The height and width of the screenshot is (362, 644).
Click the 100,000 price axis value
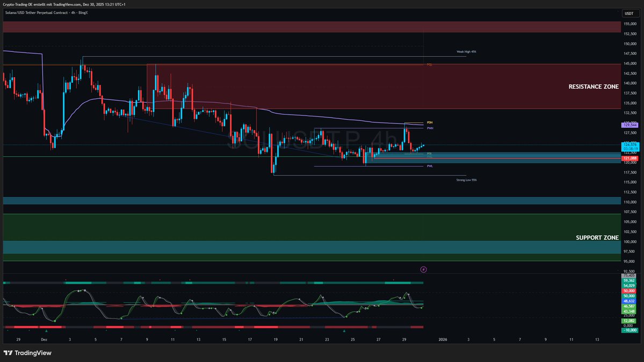[629, 242]
